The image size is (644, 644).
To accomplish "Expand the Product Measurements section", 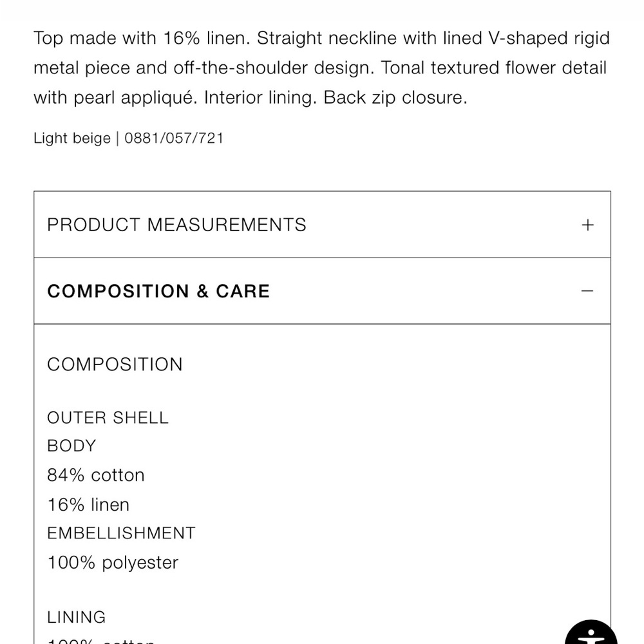I will pyautogui.click(x=322, y=225).
